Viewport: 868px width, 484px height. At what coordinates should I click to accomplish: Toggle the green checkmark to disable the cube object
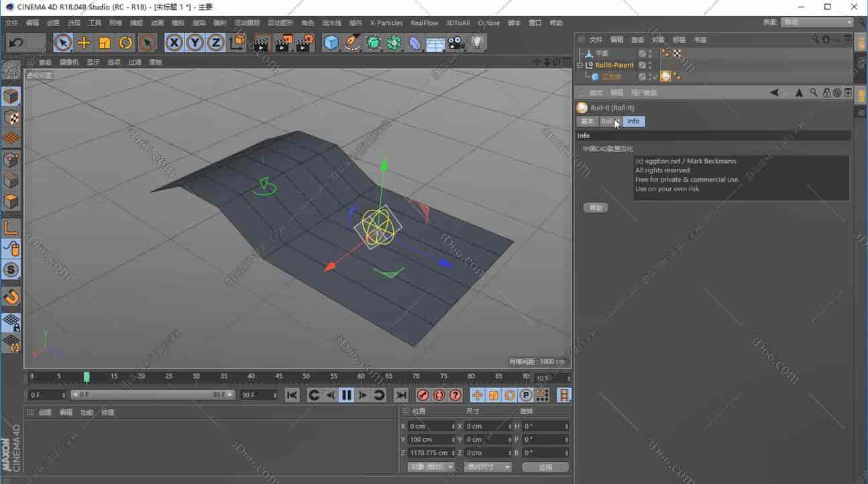655,76
